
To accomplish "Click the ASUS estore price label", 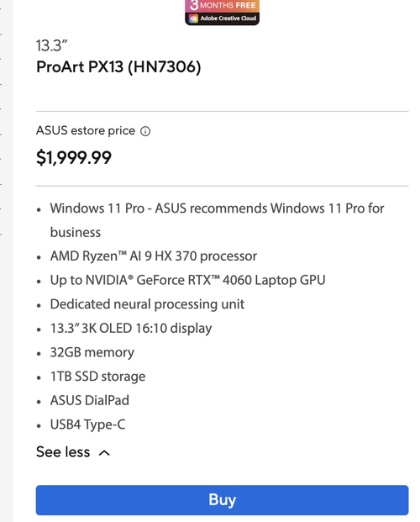I will click(x=86, y=130).
